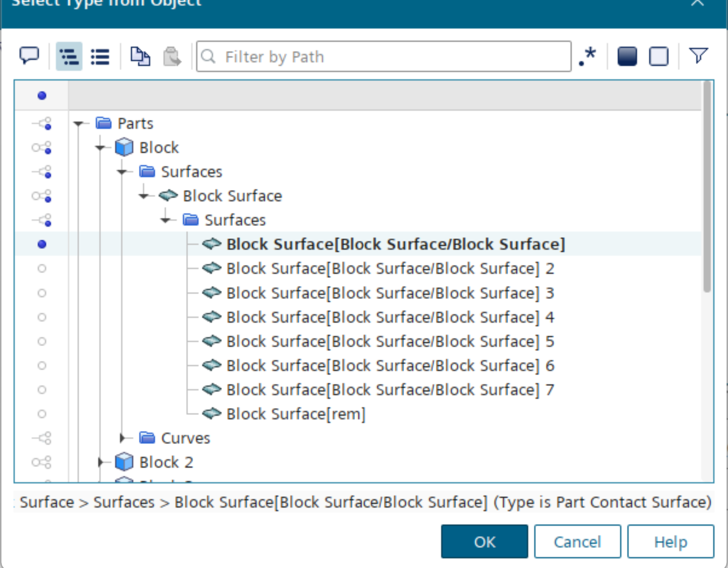Select Block Surface[Block Surface/Block Surface] 3
The height and width of the screenshot is (568, 728).
(390, 293)
